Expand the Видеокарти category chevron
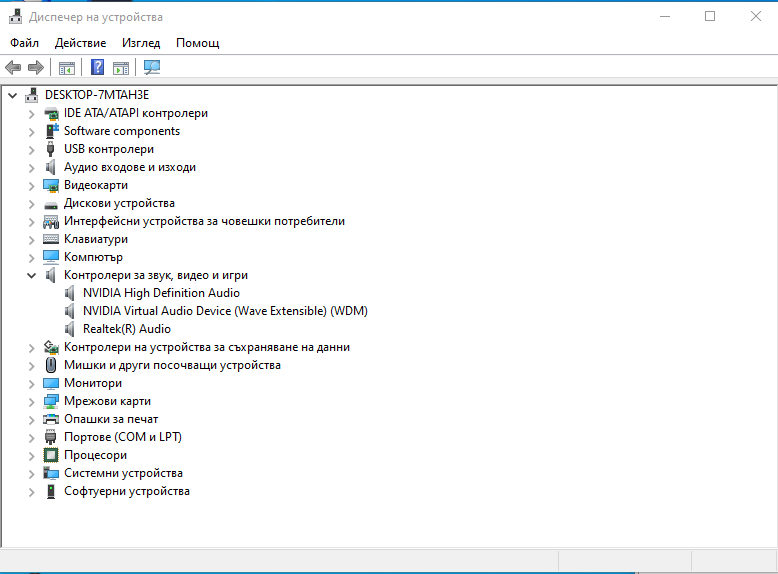The height and width of the screenshot is (574, 778). tap(31, 186)
